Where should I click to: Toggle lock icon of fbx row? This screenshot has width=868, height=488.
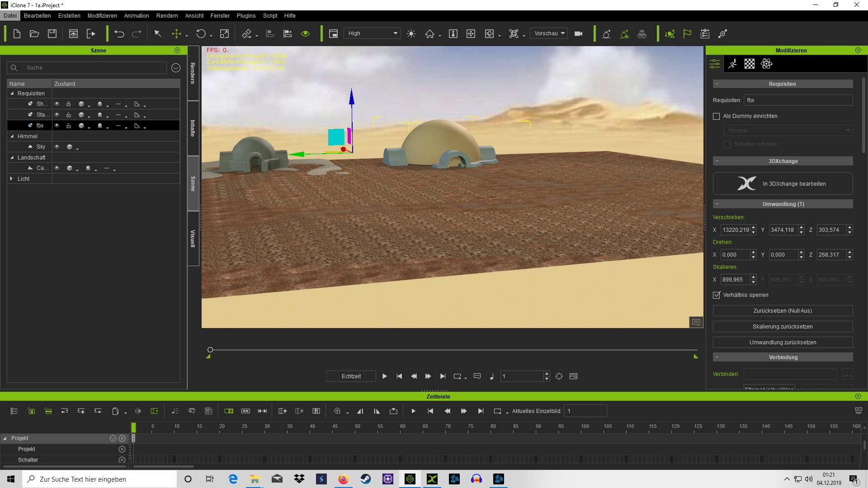[69, 126]
